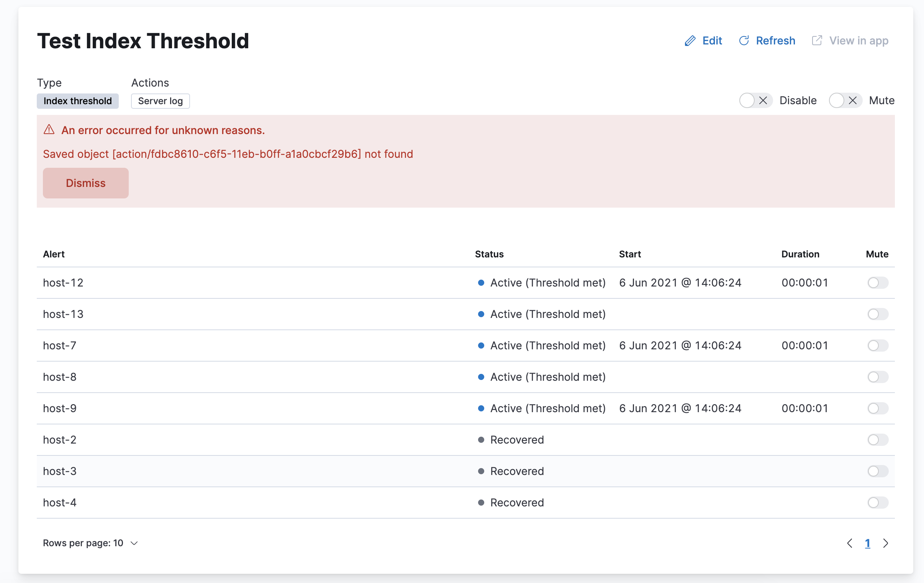This screenshot has width=924, height=583.
Task: Mute the host-3 alert
Action: pyautogui.click(x=878, y=471)
